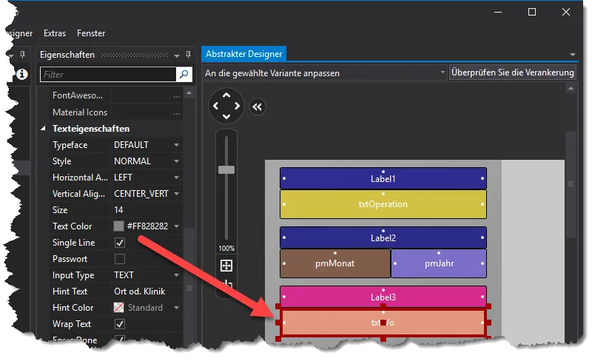Pin the Eigenschaften panel

pyautogui.click(x=189, y=55)
